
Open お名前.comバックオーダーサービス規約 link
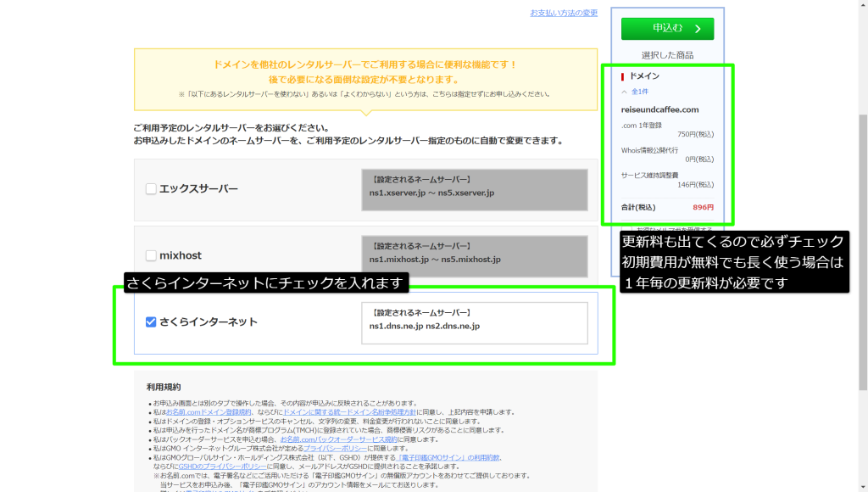(338, 439)
